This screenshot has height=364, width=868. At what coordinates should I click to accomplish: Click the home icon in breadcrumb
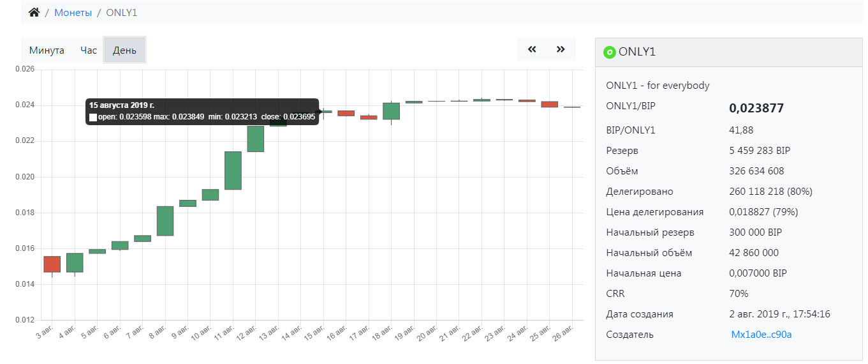click(x=34, y=12)
